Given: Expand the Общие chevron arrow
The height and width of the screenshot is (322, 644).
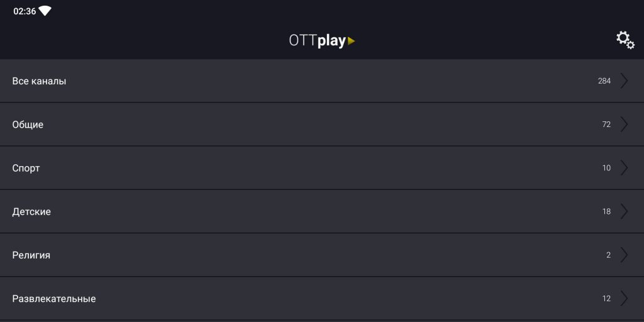Looking at the screenshot, I should tap(625, 125).
